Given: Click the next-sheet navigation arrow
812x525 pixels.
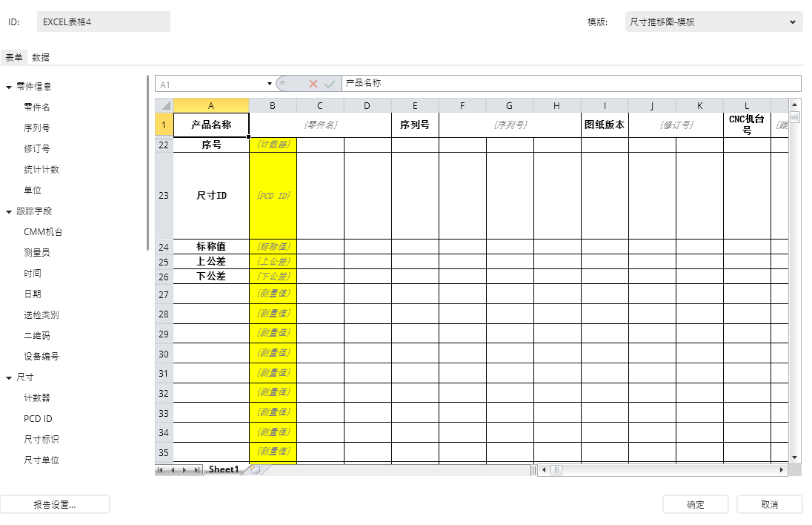Looking at the screenshot, I should click(x=184, y=469).
